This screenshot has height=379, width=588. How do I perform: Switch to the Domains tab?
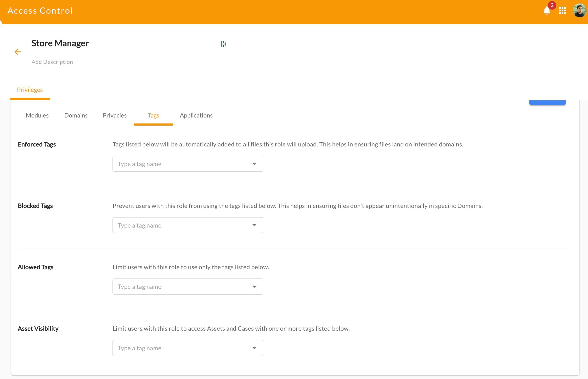76,115
